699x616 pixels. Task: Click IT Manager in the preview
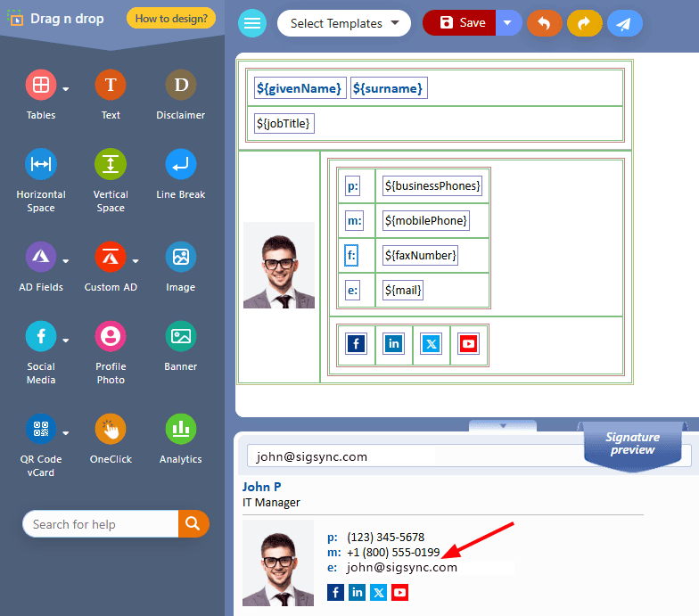271,503
